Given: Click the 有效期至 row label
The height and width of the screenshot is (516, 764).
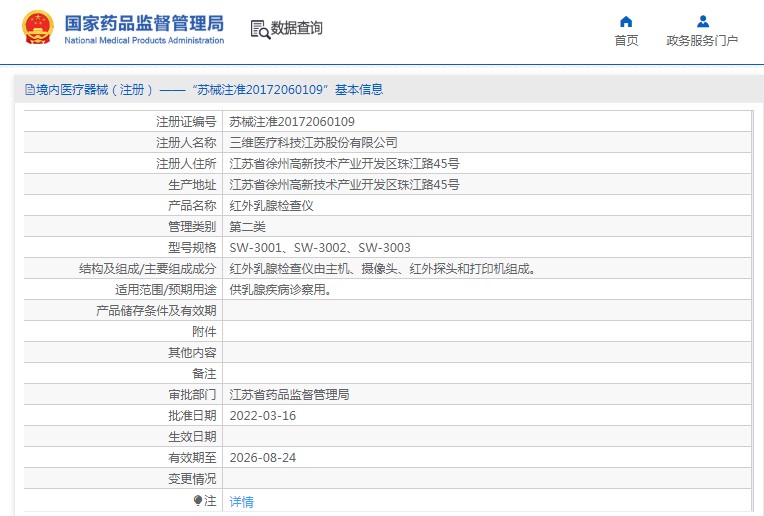Looking at the screenshot, I should (192, 458).
